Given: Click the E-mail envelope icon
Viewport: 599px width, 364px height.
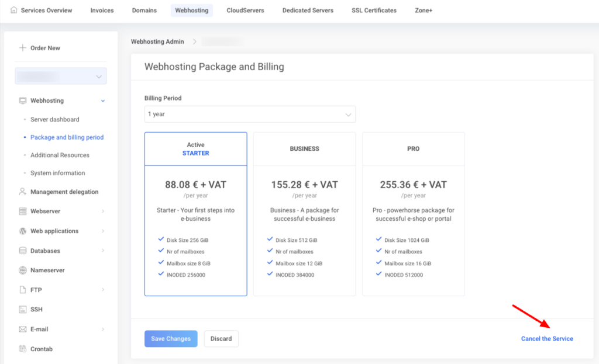Looking at the screenshot, I should coord(23,329).
